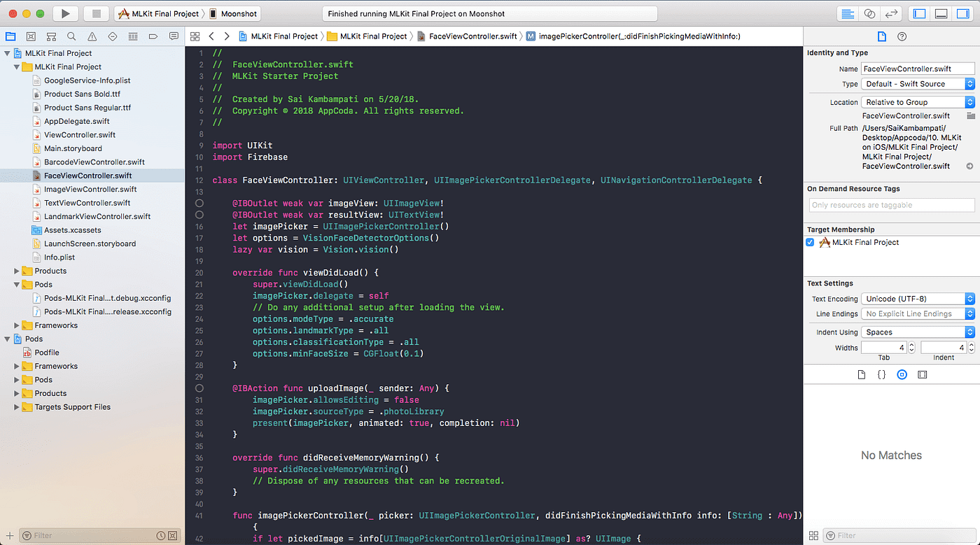Open the Media library
The width and height of the screenshot is (980, 545).
click(923, 374)
